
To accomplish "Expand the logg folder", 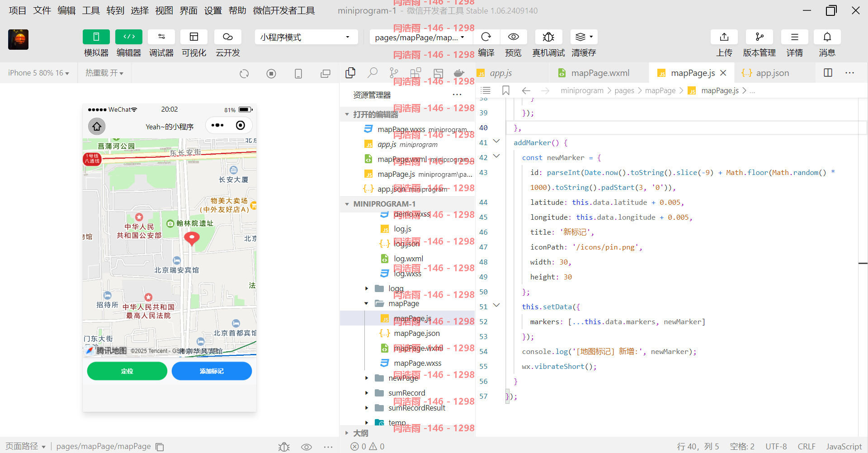I will click(367, 288).
